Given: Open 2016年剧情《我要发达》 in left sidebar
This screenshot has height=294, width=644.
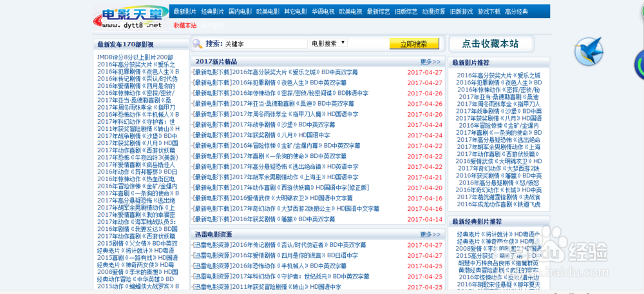Looking at the screenshot, I should 137,229.
